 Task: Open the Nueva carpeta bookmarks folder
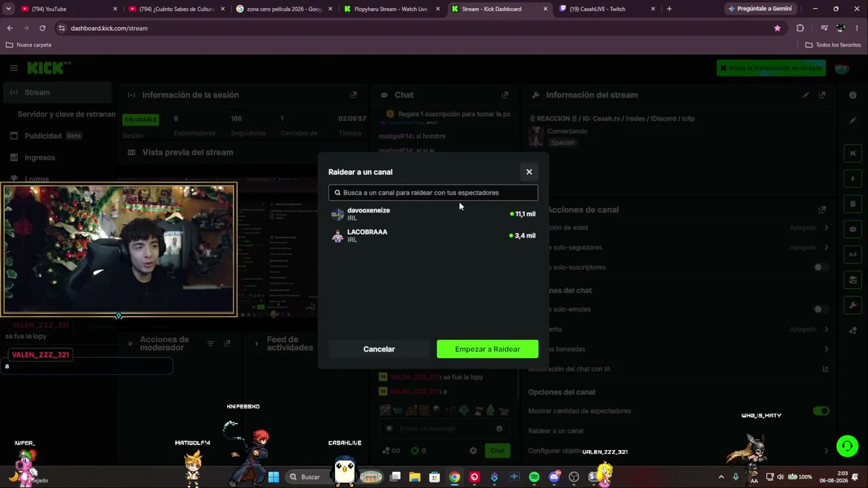28,45
